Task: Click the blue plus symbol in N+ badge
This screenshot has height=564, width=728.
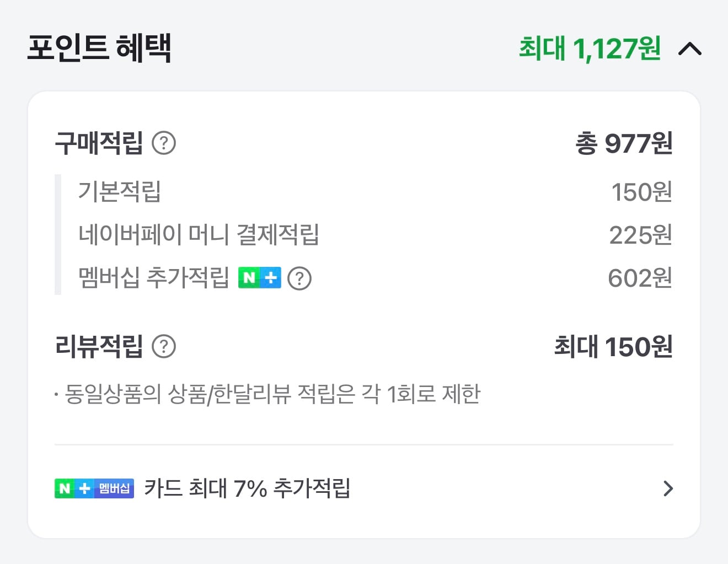Action: click(84, 488)
